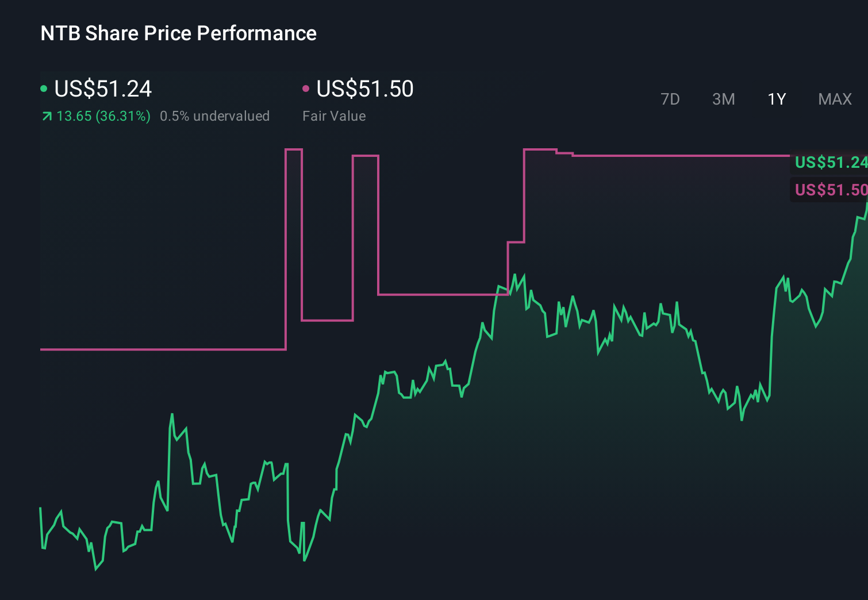Viewport: 868px width, 600px height.
Task: Click the US$51.24 price label on chart
Action: click(x=831, y=163)
